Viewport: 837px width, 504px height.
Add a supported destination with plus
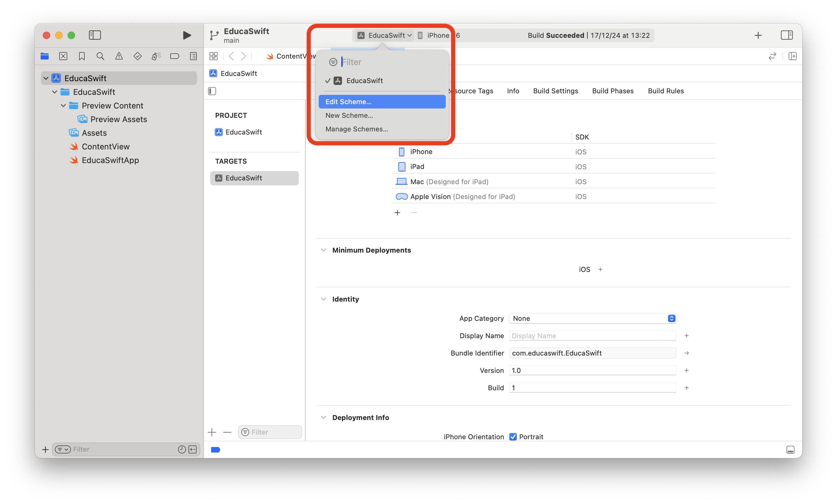[x=397, y=213]
